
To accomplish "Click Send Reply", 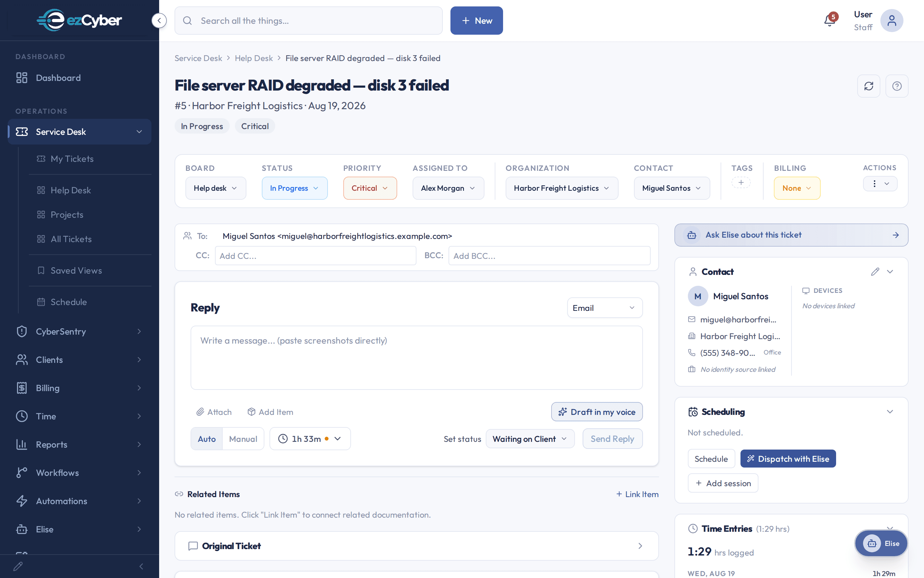I will (x=612, y=439).
